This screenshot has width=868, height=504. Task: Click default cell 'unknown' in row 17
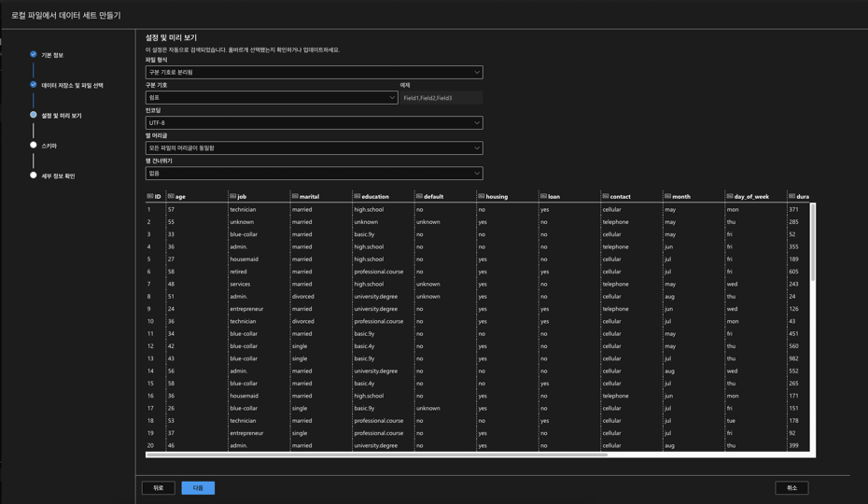pos(427,408)
